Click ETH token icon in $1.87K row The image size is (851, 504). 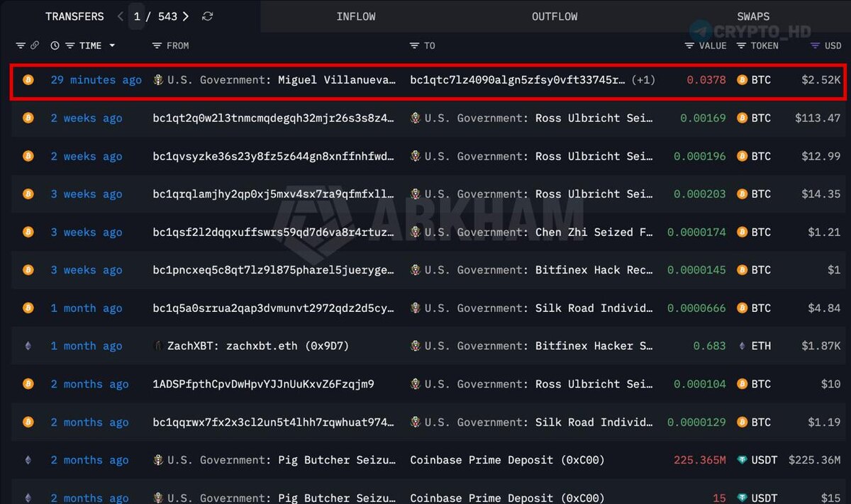tap(742, 346)
